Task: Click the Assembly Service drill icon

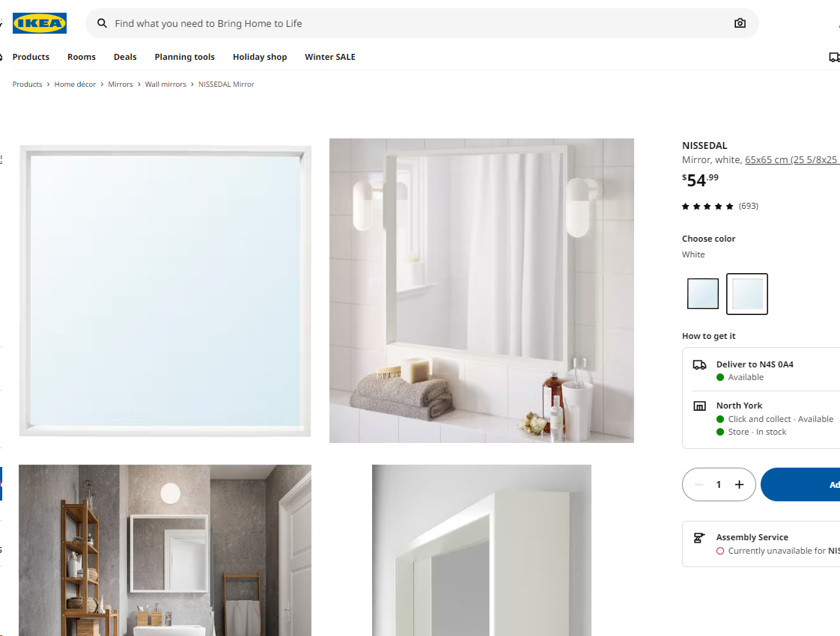Action: coord(699,537)
